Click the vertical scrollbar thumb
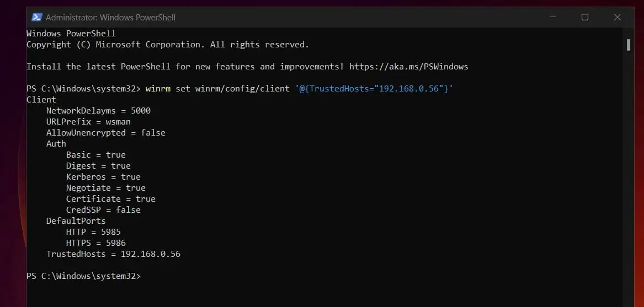Viewport: 644px width, 307px height. (x=629, y=45)
